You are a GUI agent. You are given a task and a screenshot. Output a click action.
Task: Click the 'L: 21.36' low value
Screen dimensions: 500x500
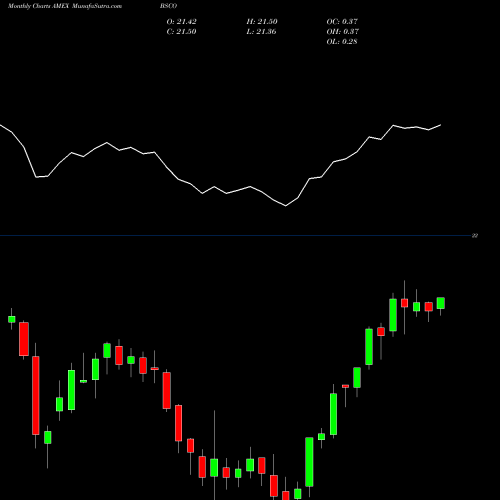(x=261, y=32)
